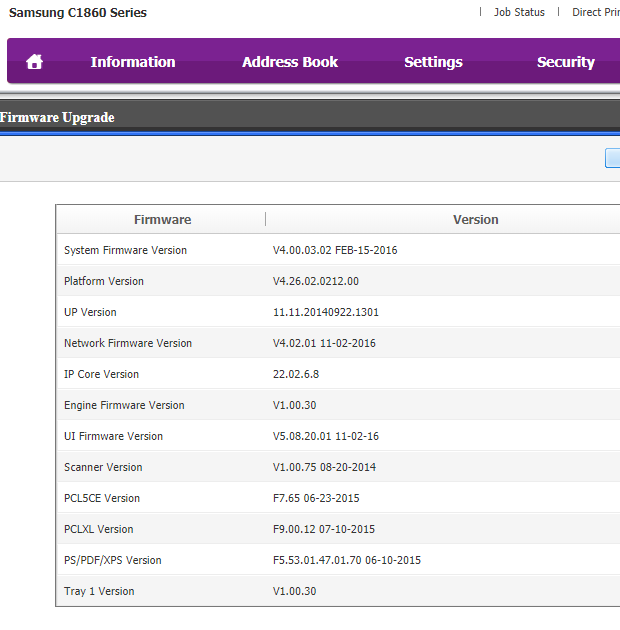
Task: Open the Settings tab
Action: [433, 62]
